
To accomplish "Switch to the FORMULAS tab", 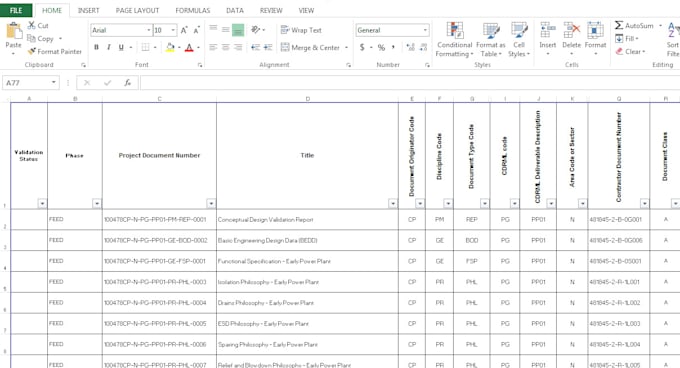I will pyautogui.click(x=193, y=10).
